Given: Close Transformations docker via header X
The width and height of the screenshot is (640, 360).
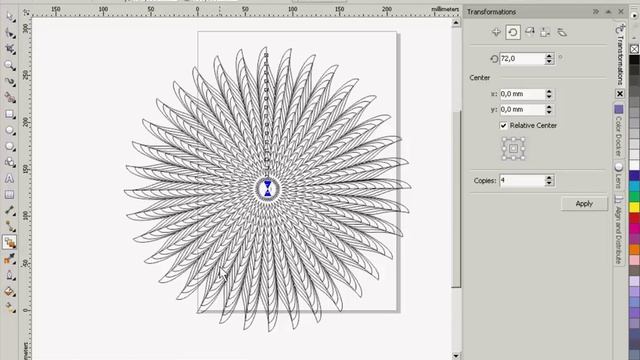Looking at the screenshot, I should [x=621, y=11].
